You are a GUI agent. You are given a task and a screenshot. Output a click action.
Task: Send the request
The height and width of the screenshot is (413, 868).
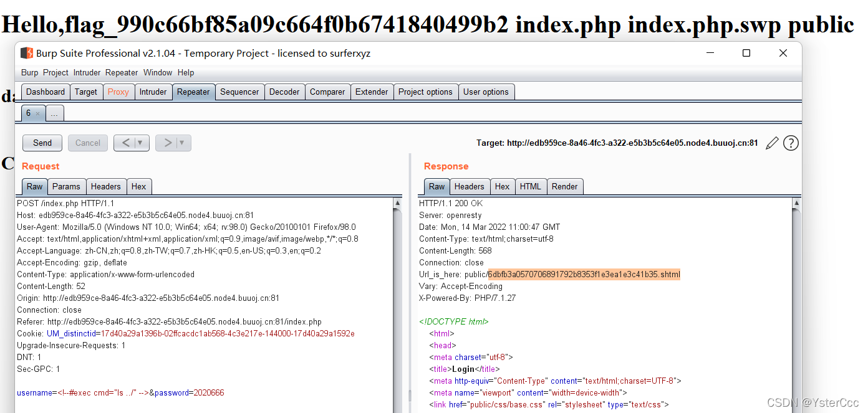coord(42,143)
